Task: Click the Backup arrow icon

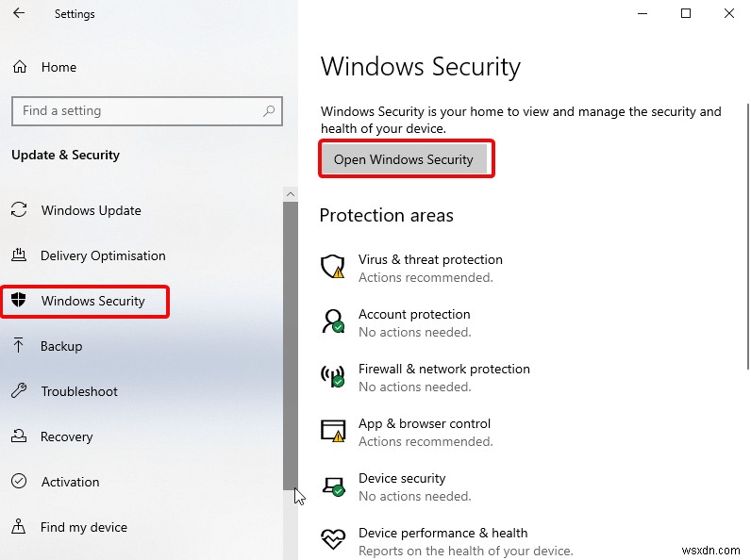Action: 19,346
